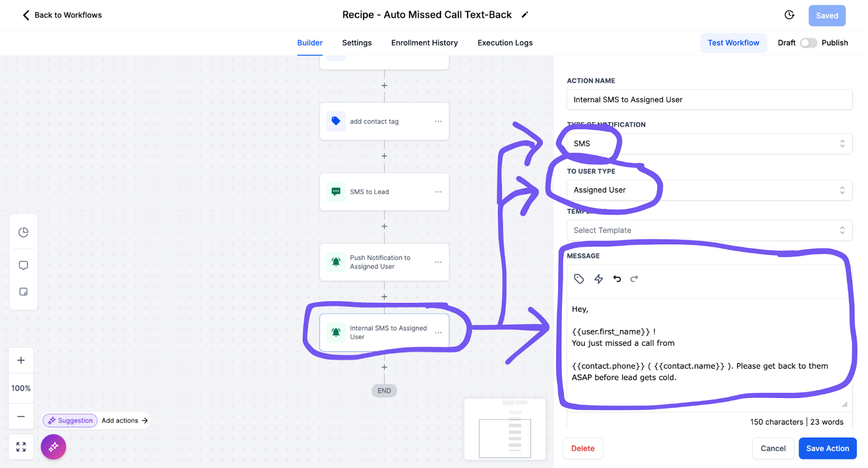Screen dimensions: 868x468
Task: Open options menu for Internal SMS action
Action: [438, 332]
